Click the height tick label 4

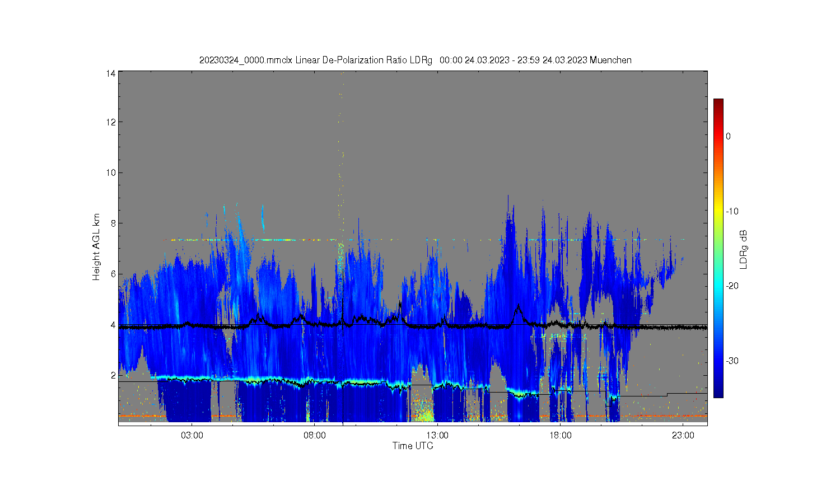pyautogui.click(x=113, y=325)
